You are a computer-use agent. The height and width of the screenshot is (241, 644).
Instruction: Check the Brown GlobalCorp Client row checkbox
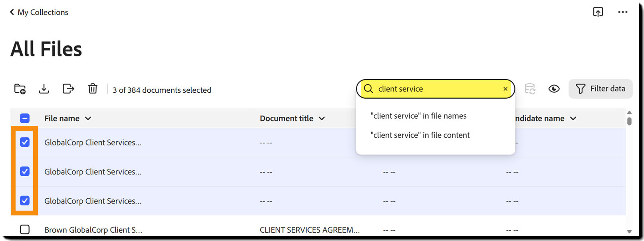click(25, 229)
